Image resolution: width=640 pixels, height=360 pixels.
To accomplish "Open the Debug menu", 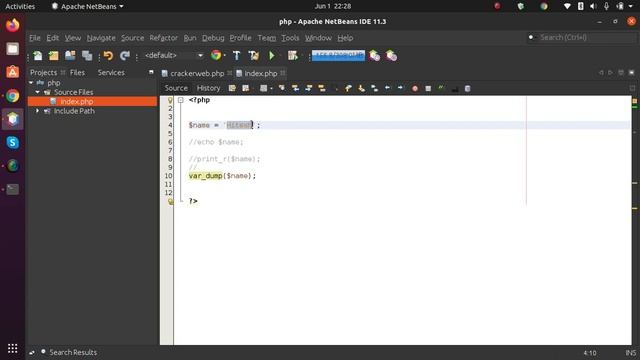I will pos(213,38).
